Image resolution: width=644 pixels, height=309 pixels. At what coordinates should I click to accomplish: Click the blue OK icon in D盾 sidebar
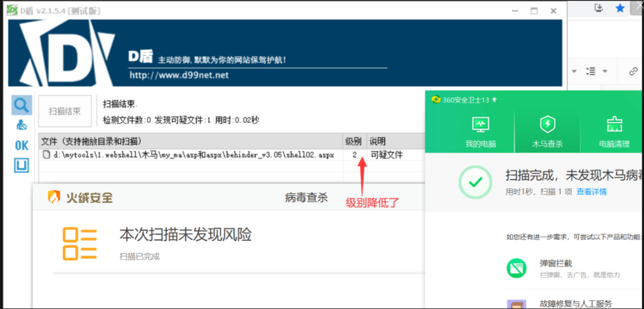click(x=21, y=145)
